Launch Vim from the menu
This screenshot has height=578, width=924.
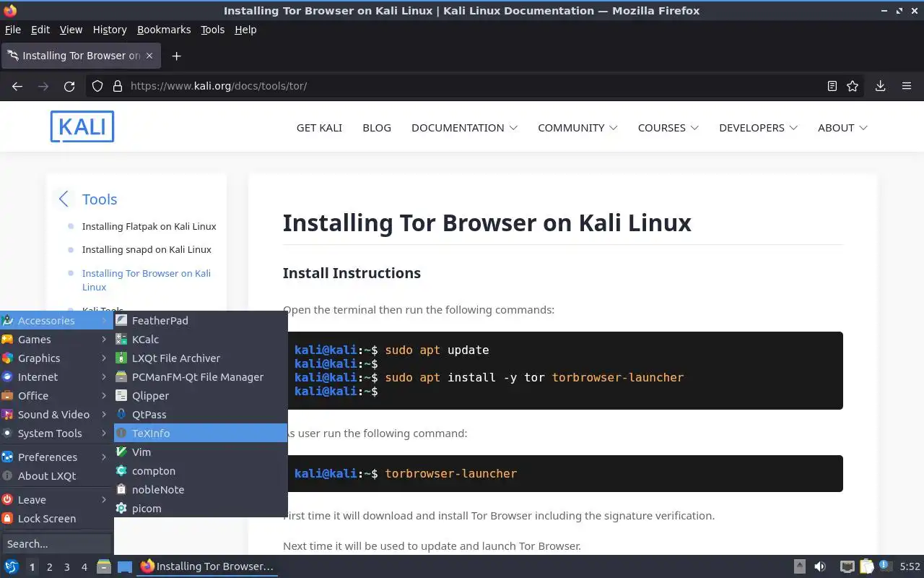pyautogui.click(x=201, y=452)
